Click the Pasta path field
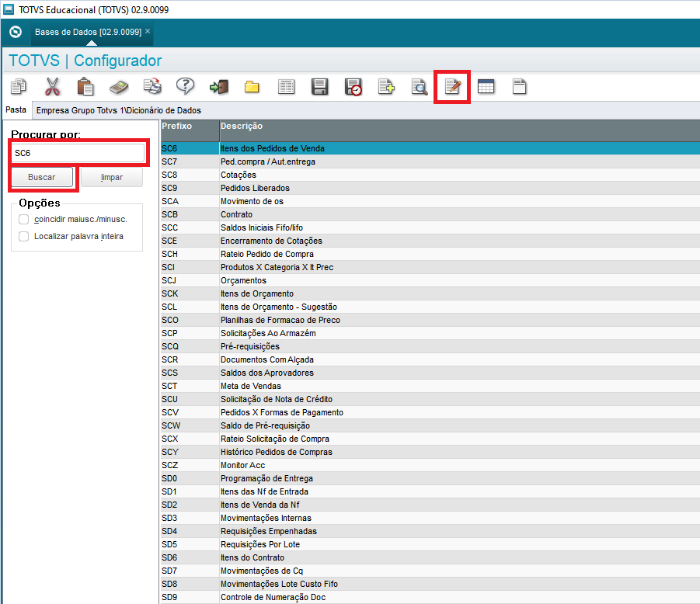Image resolution: width=700 pixels, height=604 pixels. coord(366,110)
